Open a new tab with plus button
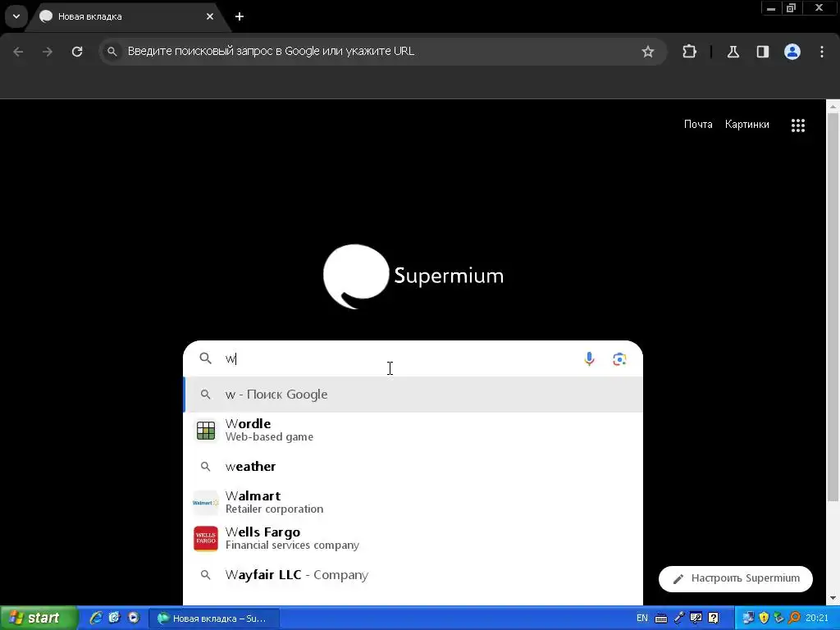The height and width of the screenshot is (630, 840). 240,16
